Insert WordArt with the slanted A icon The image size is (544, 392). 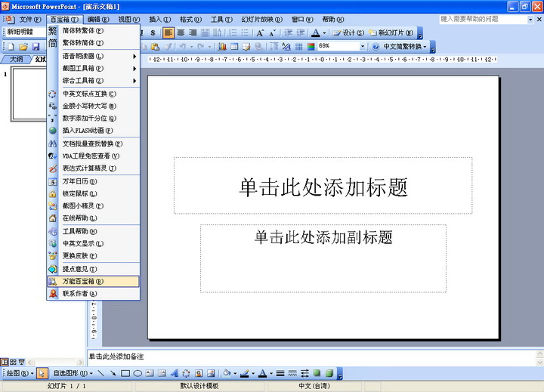[x=175, y=374]
